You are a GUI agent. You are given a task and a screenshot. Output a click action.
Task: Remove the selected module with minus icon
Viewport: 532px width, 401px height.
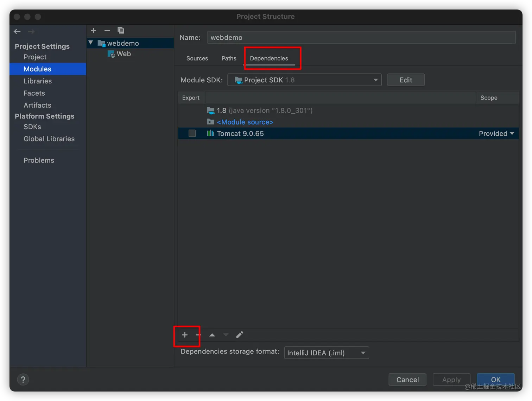click(107, 30)
